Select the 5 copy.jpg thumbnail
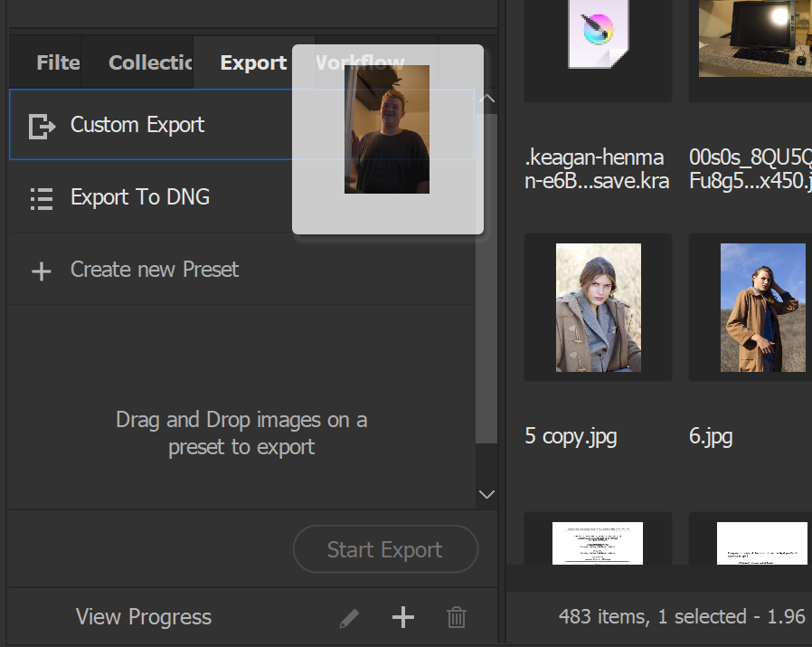The image size is (812, 647). [x=597, y=307]
